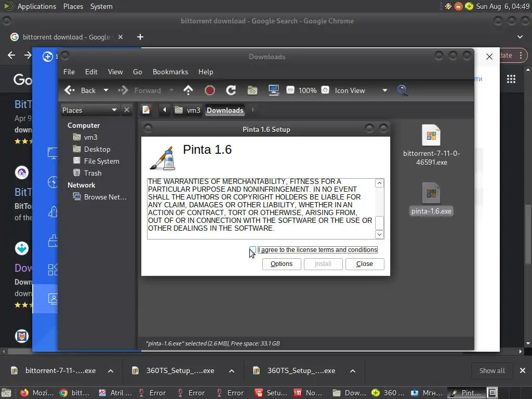The height and width of the screenshot is (399, 532).
Task: Open Desktop in the Places sidebar
Action: click(x=92, y=149)
